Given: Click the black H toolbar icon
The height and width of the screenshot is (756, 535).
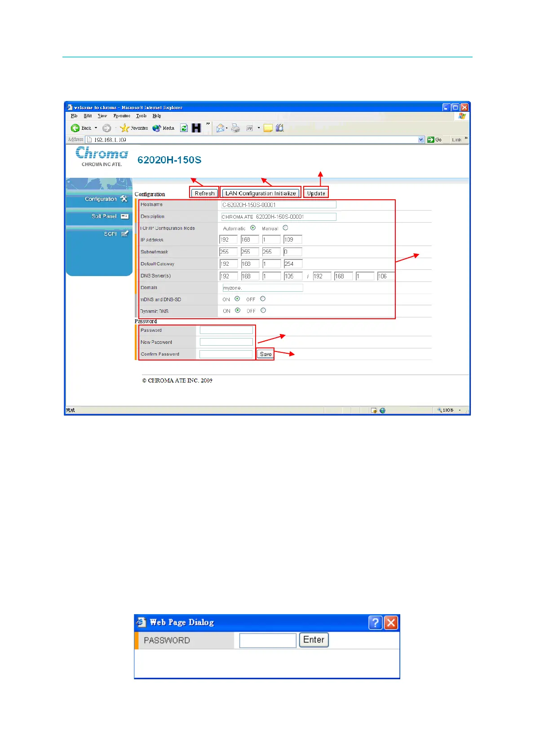Looking at the screenshot, I should coord(196,128).
